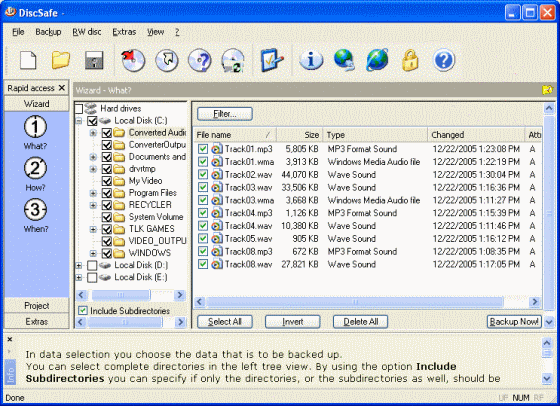
Task: Open the Extras menu
Action: click(124, 32)
